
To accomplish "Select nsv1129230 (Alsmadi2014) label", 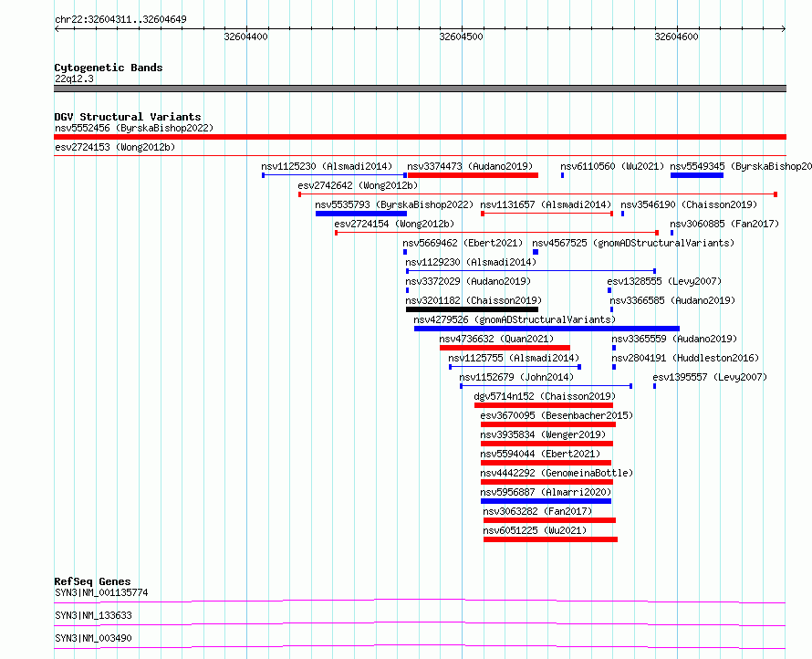I will [471, 262].
